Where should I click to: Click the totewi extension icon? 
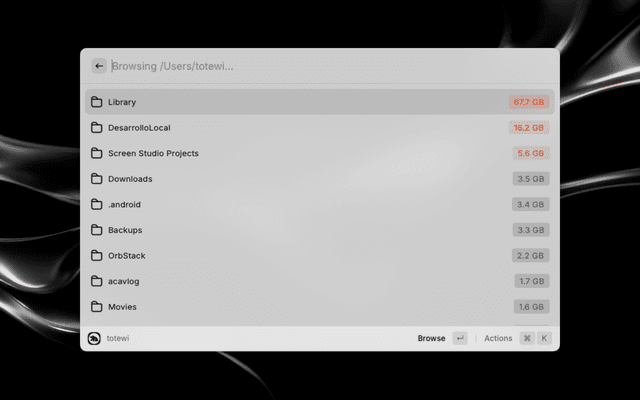pos(94,338)
